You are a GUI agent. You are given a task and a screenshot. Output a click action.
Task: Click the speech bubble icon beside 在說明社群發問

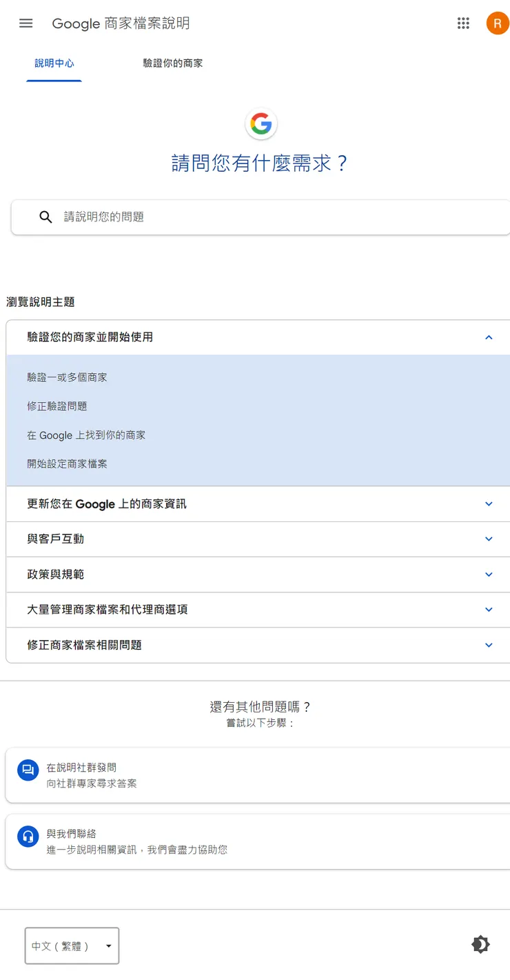(x=28, y=770)
